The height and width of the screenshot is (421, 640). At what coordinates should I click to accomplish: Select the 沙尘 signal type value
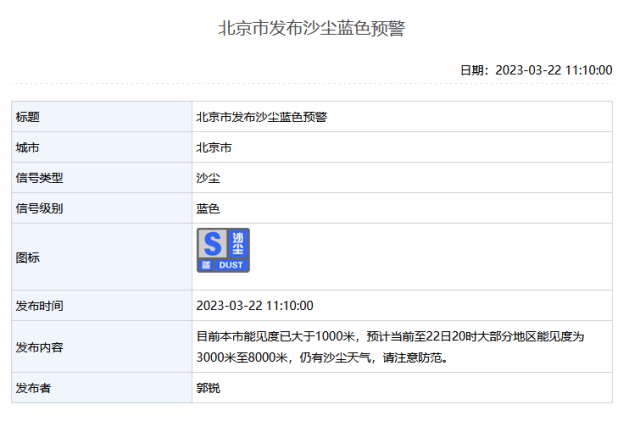coord(208,178)
